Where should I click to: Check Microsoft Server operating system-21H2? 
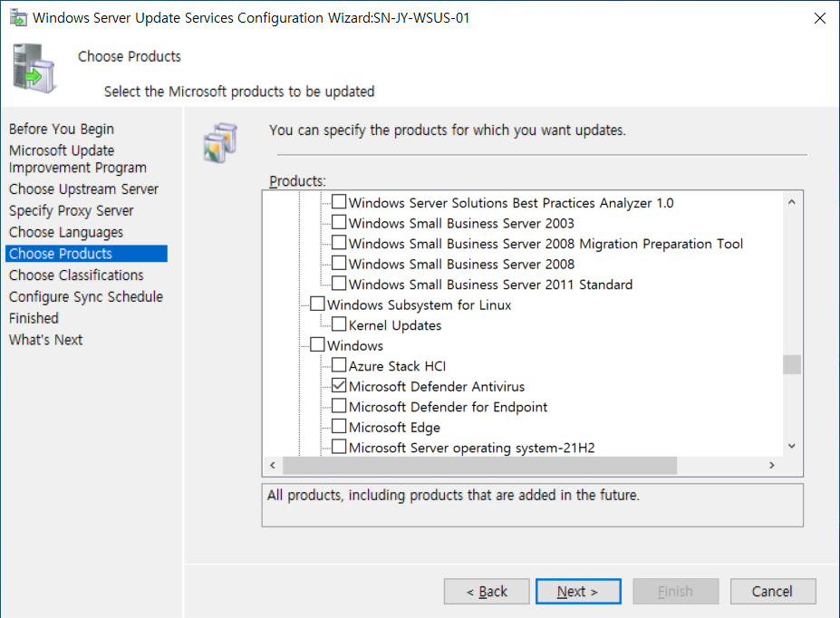point(339,446)
